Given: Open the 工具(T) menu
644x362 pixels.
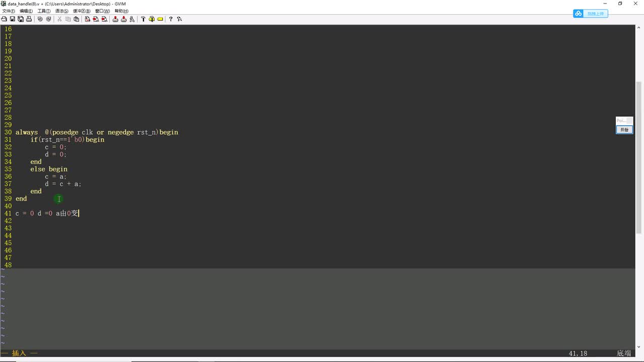Looking at the screenshot, I should 44,11.
